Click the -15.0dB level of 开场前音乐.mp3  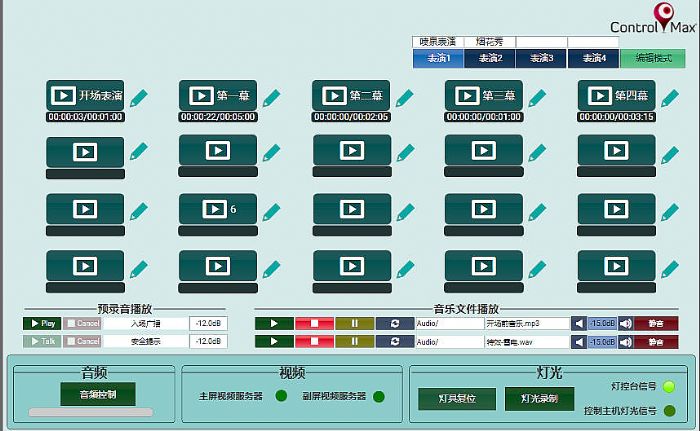point(602,323)
